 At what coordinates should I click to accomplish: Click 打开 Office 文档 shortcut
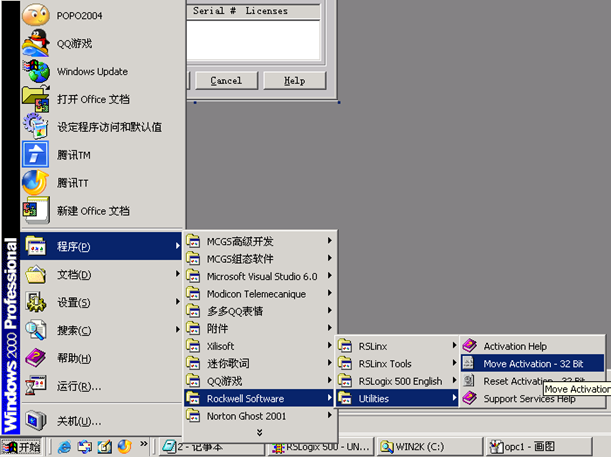point(93,99)
